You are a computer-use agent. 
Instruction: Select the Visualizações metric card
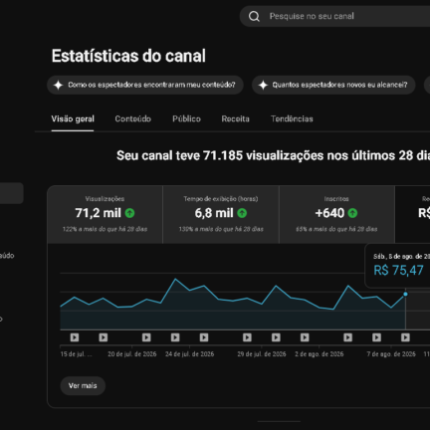coord(105,214)
